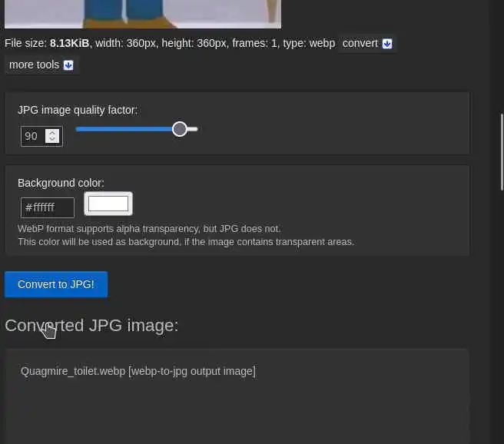Click the Convert to JPG! button

[56, 284]
